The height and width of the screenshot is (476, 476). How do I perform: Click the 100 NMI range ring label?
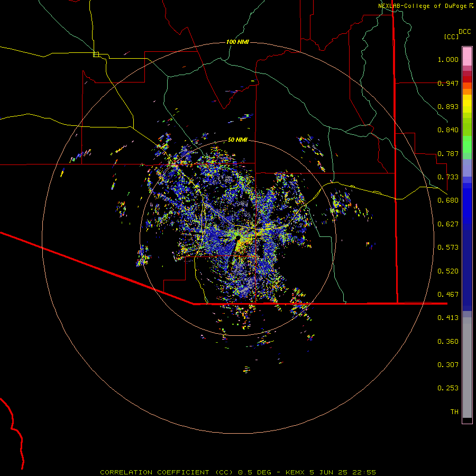(237, 42)
